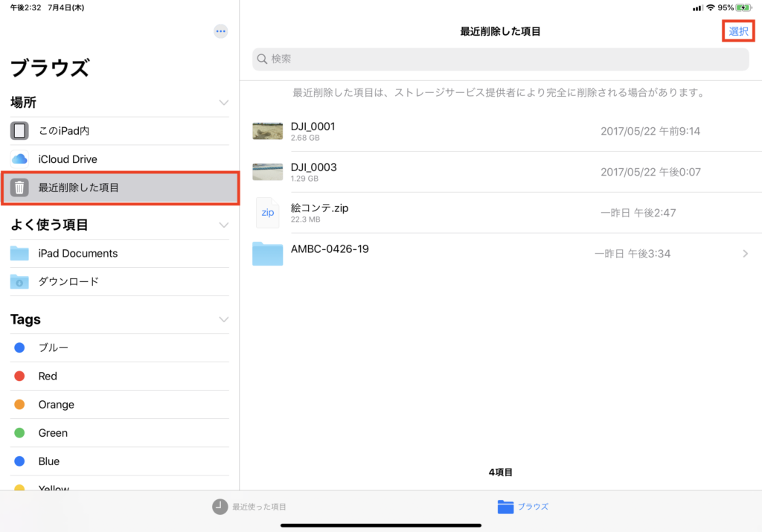Tap the 2017/05/22 午後0:07 date
This screenshot has height=532, width=762.
650,171
